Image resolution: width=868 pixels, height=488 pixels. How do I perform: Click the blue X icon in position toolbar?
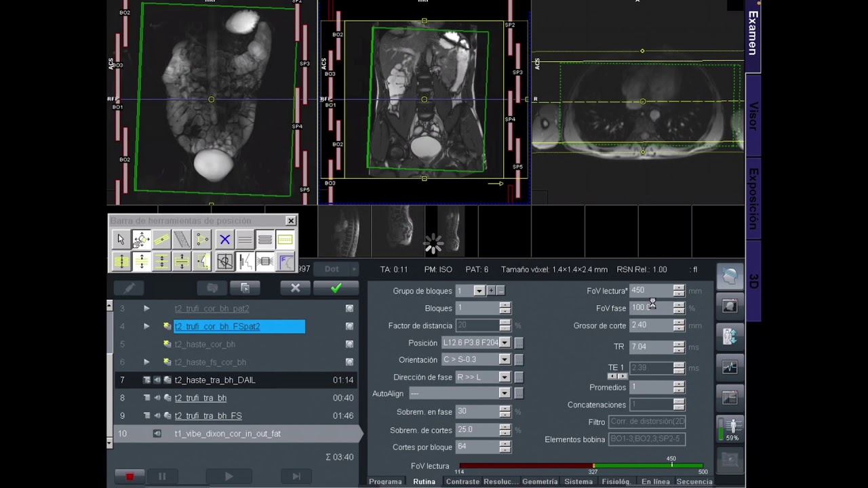(224, 239)
